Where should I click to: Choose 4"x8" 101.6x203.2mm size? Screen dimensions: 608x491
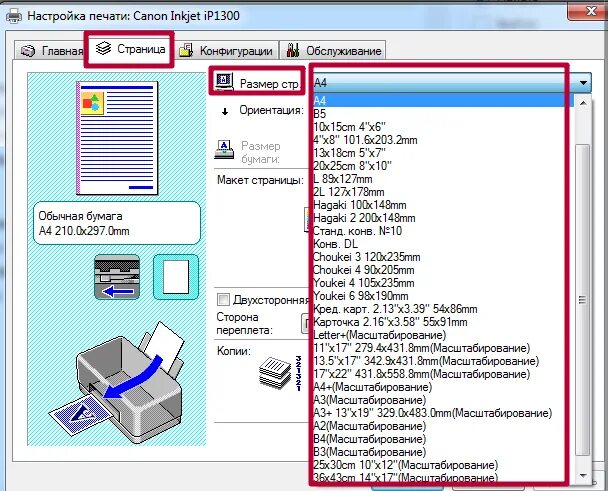[x=443, y=140]
